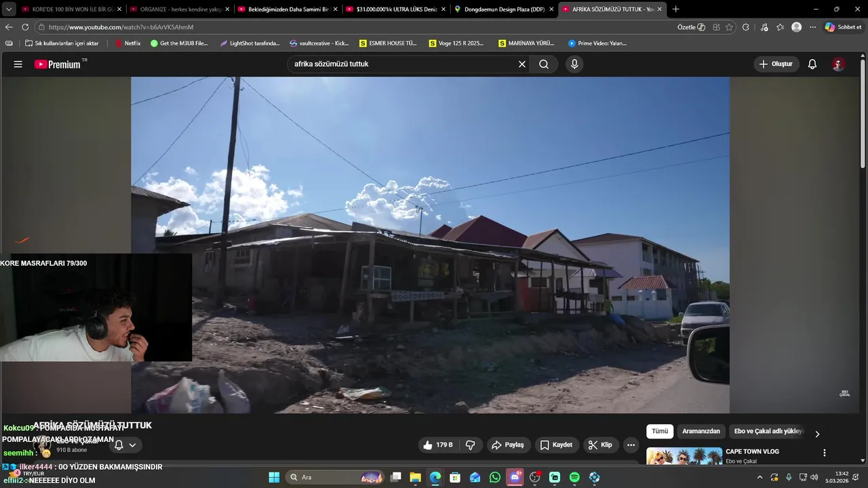Viewport: 868px width, 488px height.
Task: Open Edge settings and more ellipsis
Action: [812, 27]
